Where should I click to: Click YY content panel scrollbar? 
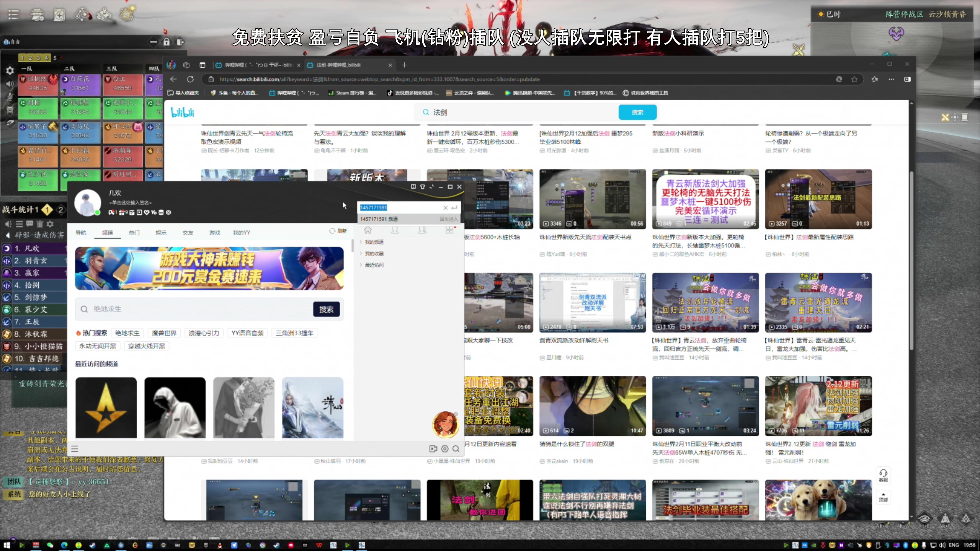click(x=352, y=245)
